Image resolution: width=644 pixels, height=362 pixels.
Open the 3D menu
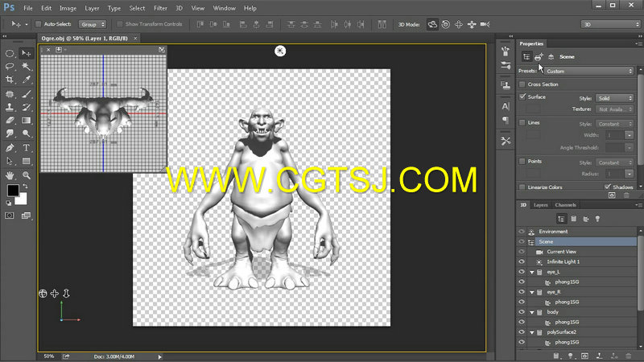179,8
